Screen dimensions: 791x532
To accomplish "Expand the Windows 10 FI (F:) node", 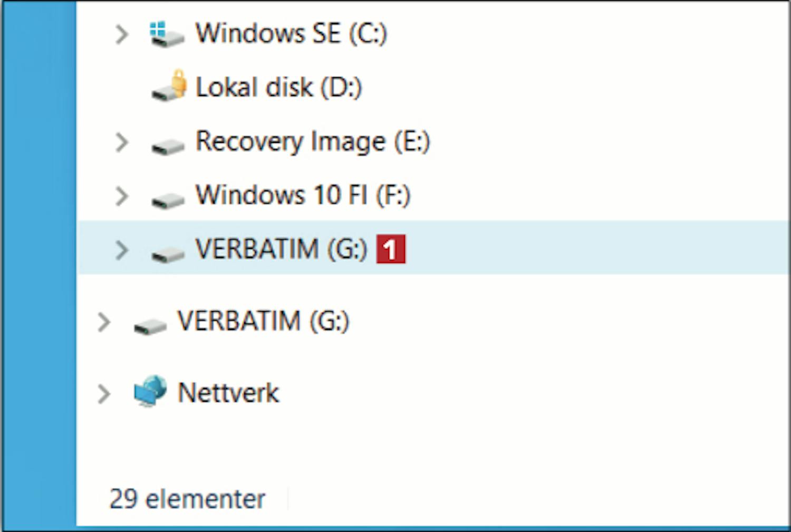I will tap(122, 196).
